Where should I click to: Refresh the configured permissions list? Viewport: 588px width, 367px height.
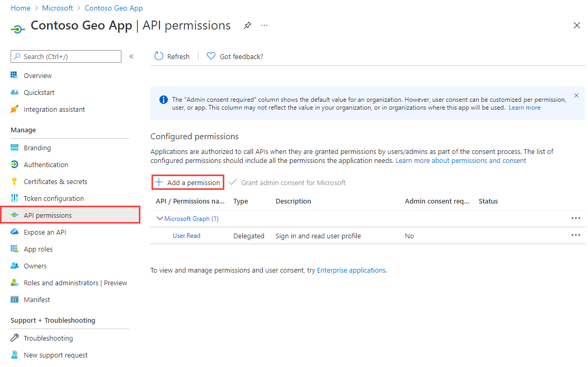coord(172,56)
